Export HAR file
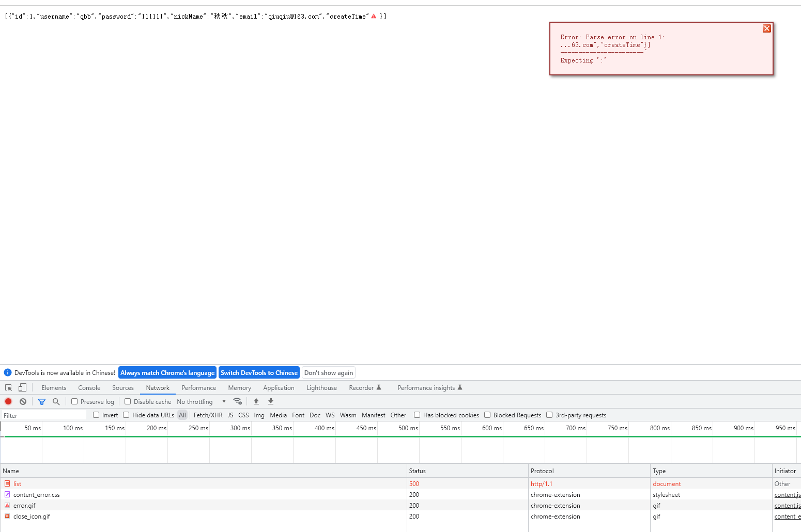 (x=271, y=401)
